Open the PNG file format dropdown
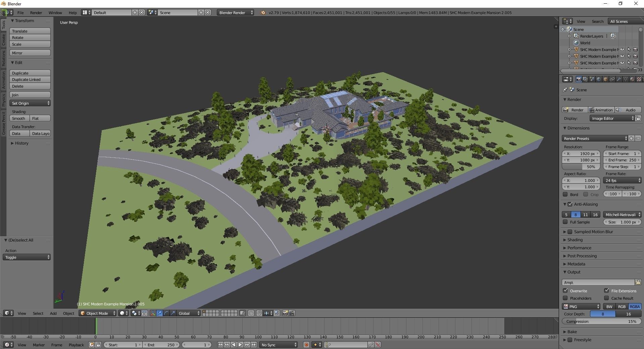Image resolution: width=644 pixels, height=349 pixels. click(x=581, y=306)
